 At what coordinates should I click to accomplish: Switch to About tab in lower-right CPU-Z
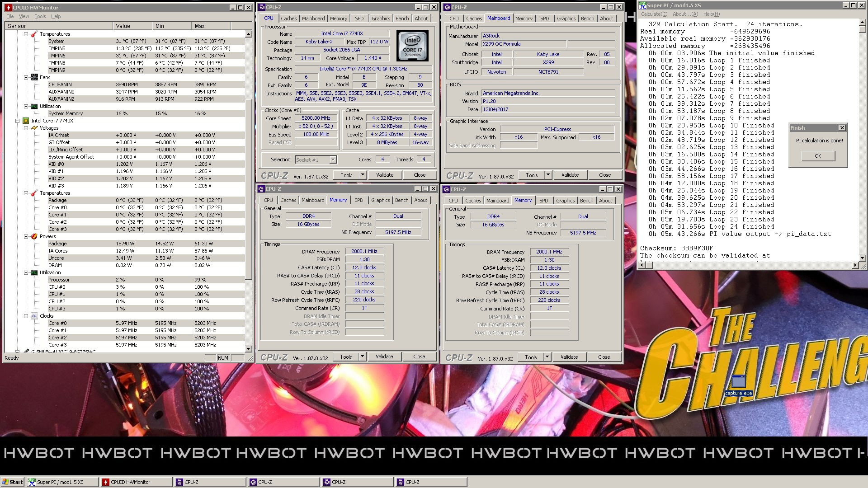tap(605, 201)
